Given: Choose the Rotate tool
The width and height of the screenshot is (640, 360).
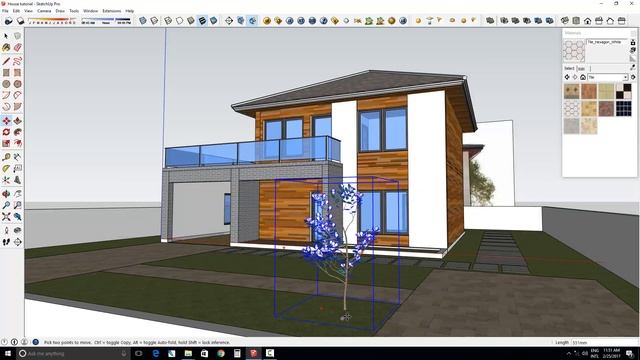Looking at the screenshot, I should point(6,132).
